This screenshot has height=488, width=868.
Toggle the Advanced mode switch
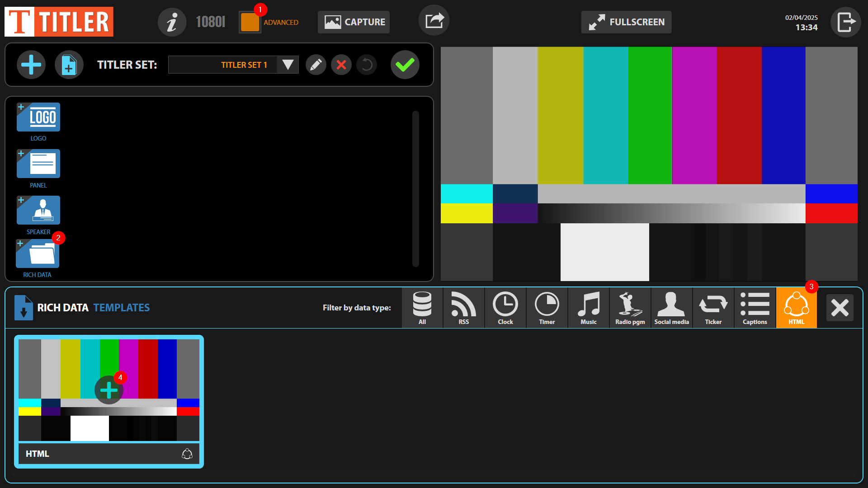250,22
